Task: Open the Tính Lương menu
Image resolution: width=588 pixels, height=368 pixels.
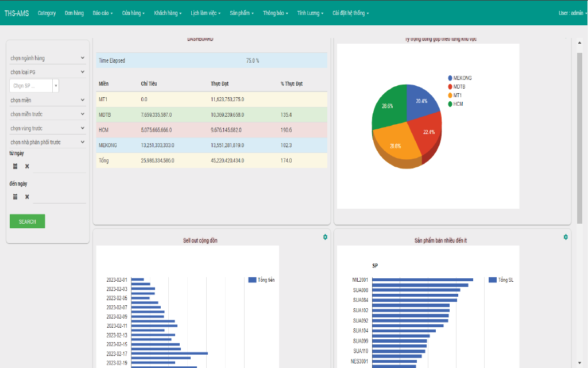Action: click(310, 13)
